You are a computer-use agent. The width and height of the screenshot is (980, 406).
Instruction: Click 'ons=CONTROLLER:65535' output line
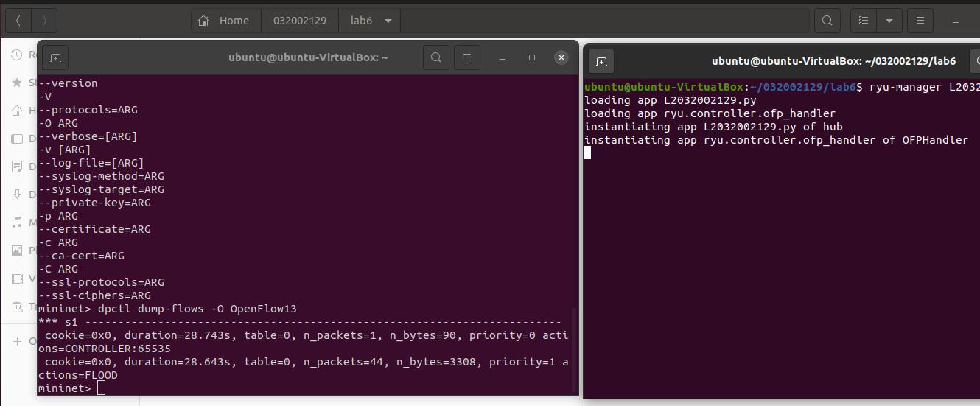(x=104, y=349)
